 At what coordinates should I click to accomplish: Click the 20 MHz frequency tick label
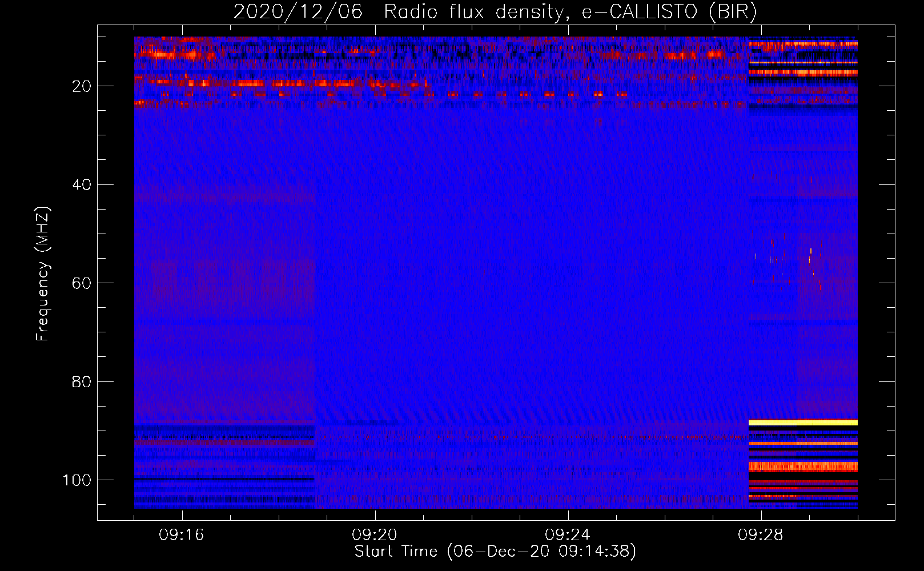[x=82, y=86]
